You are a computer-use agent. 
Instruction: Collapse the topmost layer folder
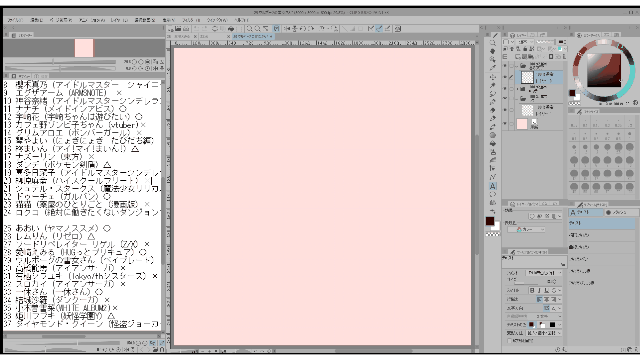517,65
